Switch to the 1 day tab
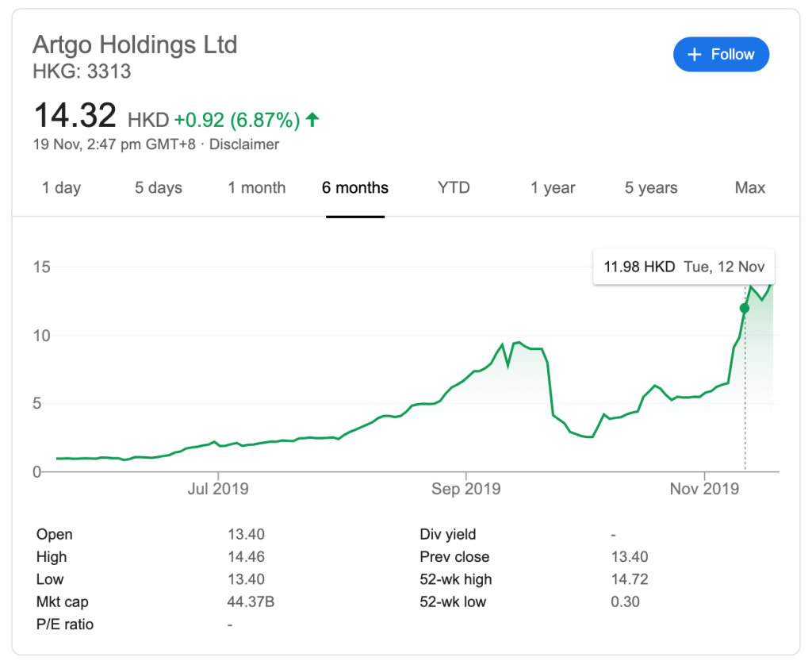The width and height of the screenshot is (812, 665). 61,188
